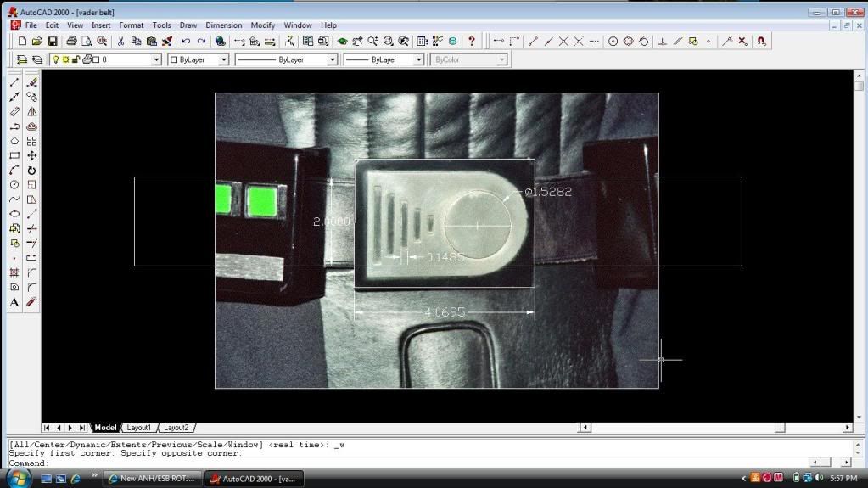Image resolution: width=868 pixels, height=488 pixels.
Task: Expand the layer control dropdown
Action: coord(156,59)
